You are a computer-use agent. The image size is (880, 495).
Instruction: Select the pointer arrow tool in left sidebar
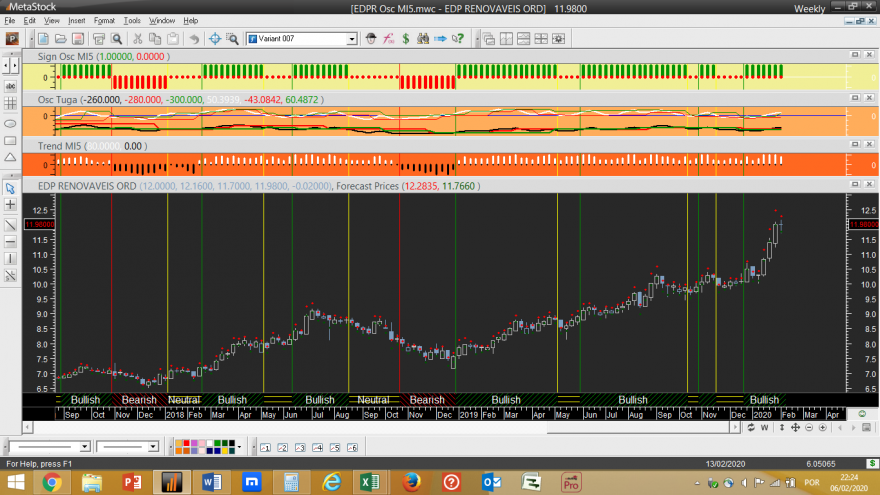click(10, 189)
